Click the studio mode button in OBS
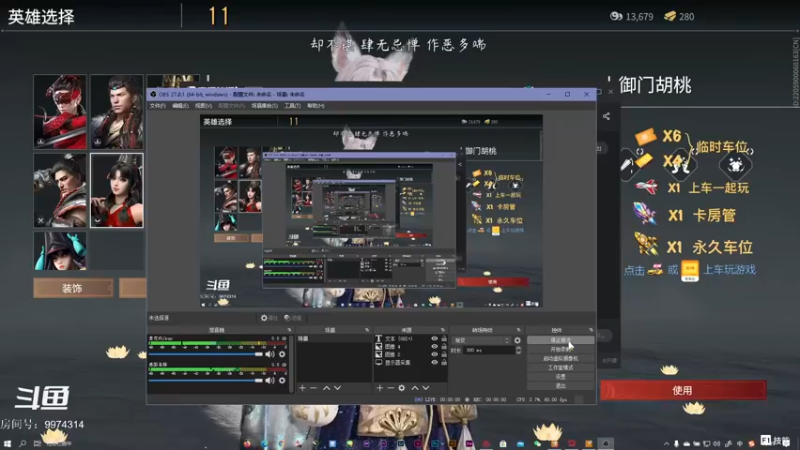The height and width of the screenshot is (450, 800). click(560, 368)
